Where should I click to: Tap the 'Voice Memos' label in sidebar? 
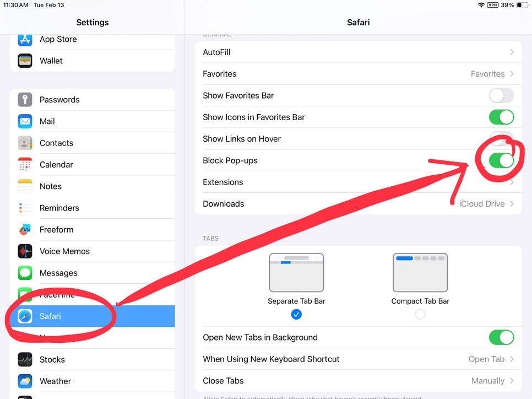tap(64, 251)
